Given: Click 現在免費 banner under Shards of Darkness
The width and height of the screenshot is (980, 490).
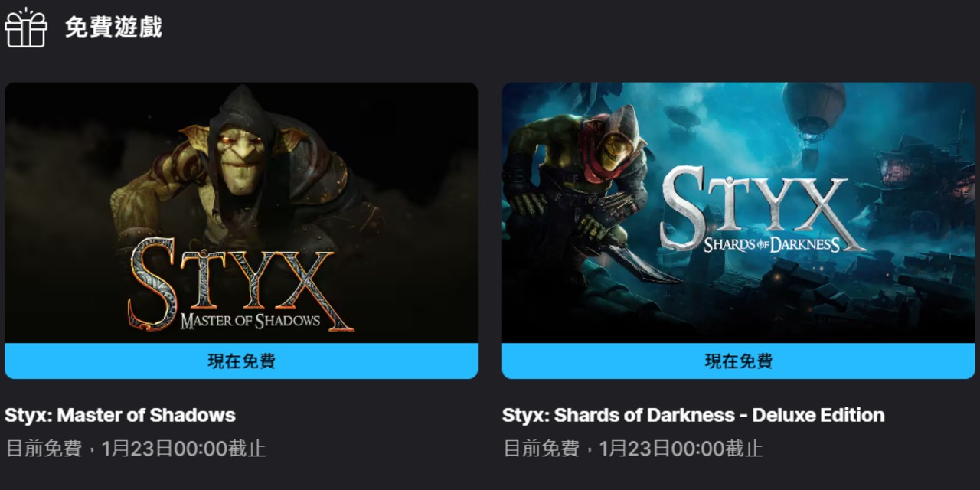Looking at the screenshot, I should tap(739, 361).
